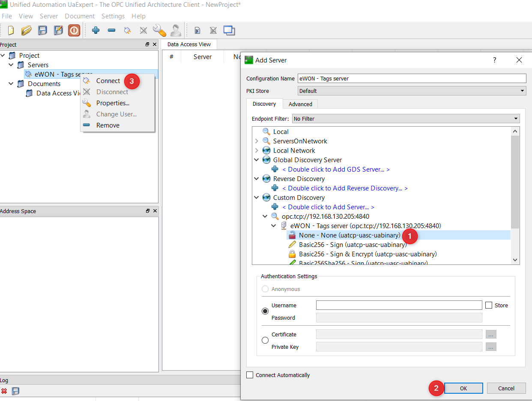
Task: Click the Change User person toolbar icon
Action: coord(175,30)
